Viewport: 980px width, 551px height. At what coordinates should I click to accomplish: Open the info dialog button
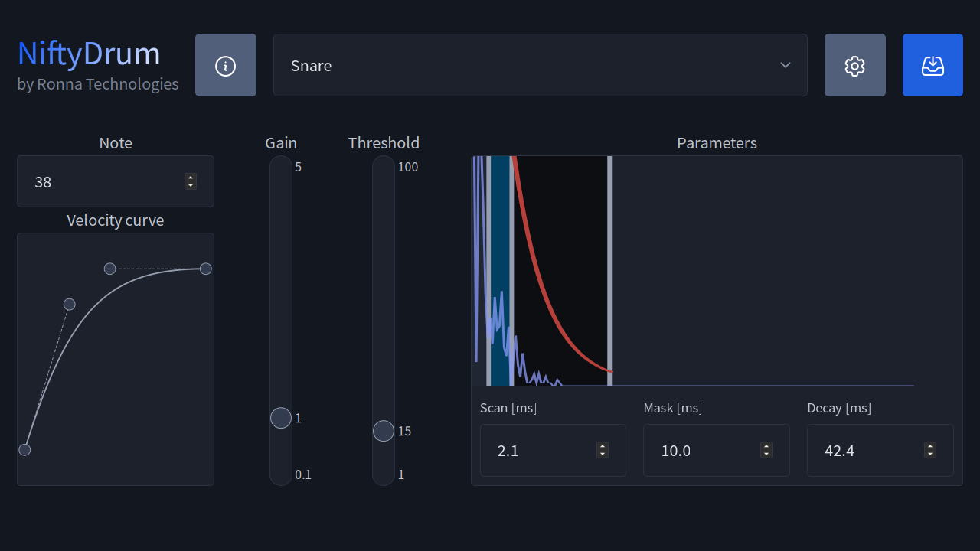[226, 65]
